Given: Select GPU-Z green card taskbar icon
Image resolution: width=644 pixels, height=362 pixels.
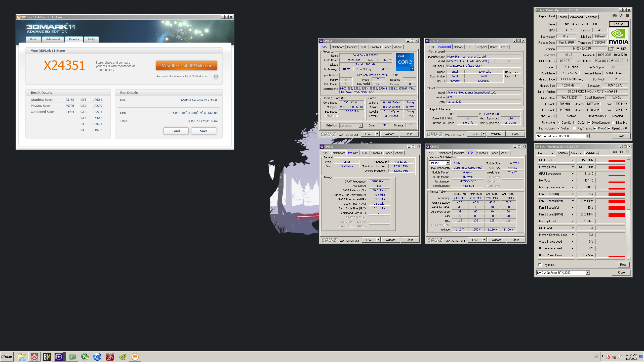Looking at the screenshot, I should coord(72,357).
